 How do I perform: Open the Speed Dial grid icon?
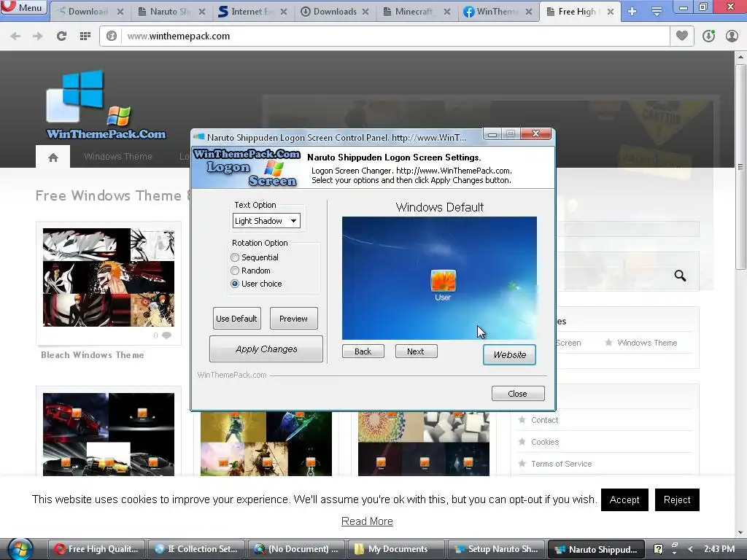pyautogui.click(x=85, y=36)
